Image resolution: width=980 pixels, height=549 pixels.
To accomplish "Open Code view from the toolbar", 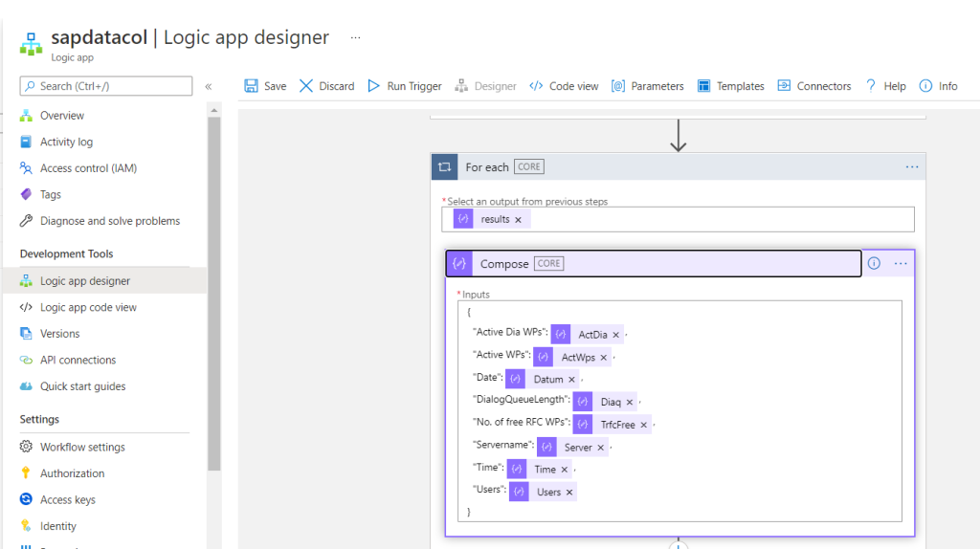I will [x=564, y=86].
